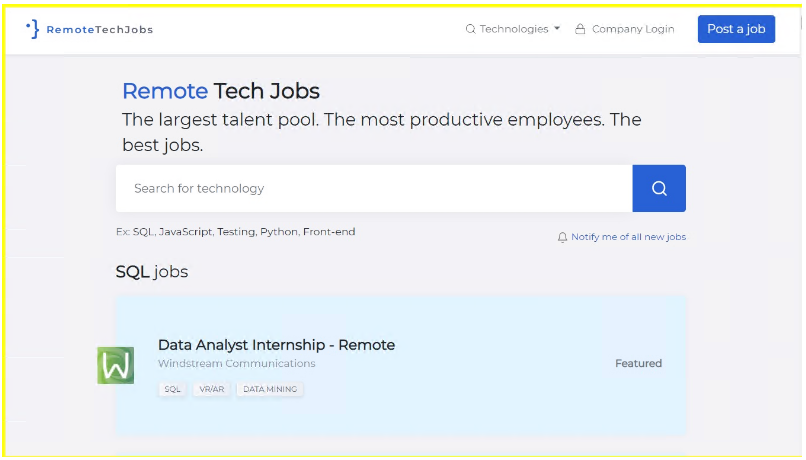Image resolution: width=806 pixels, height=460 pixels.
Task: Click Windstream Communications company name
Action: tap(236, 363)
